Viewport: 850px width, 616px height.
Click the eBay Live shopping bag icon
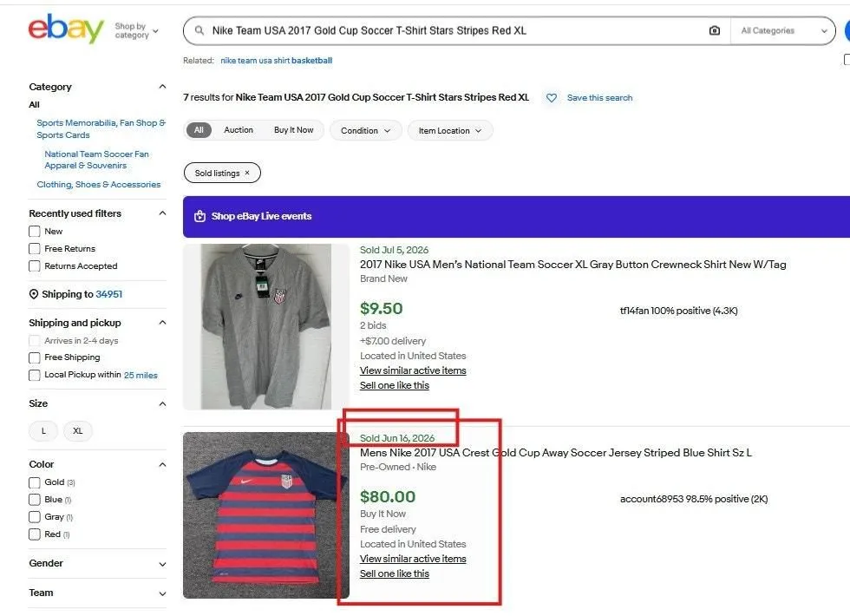click(200, 216)
